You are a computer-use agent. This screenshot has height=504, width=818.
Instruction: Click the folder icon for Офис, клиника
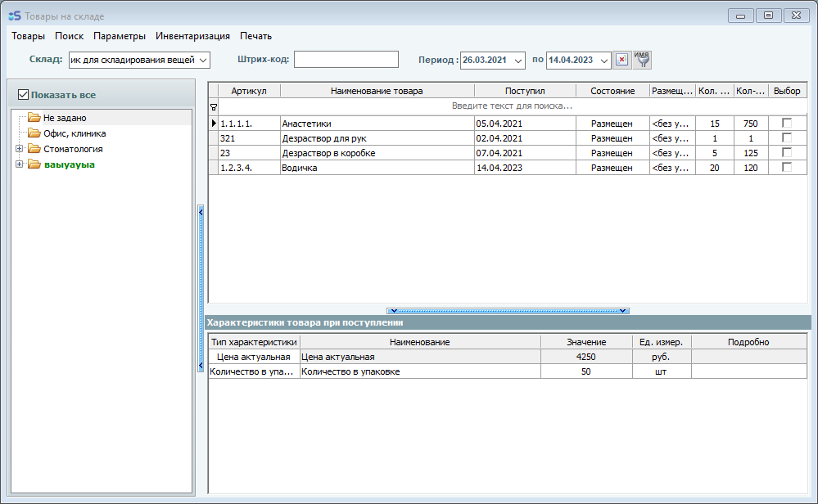34,133
